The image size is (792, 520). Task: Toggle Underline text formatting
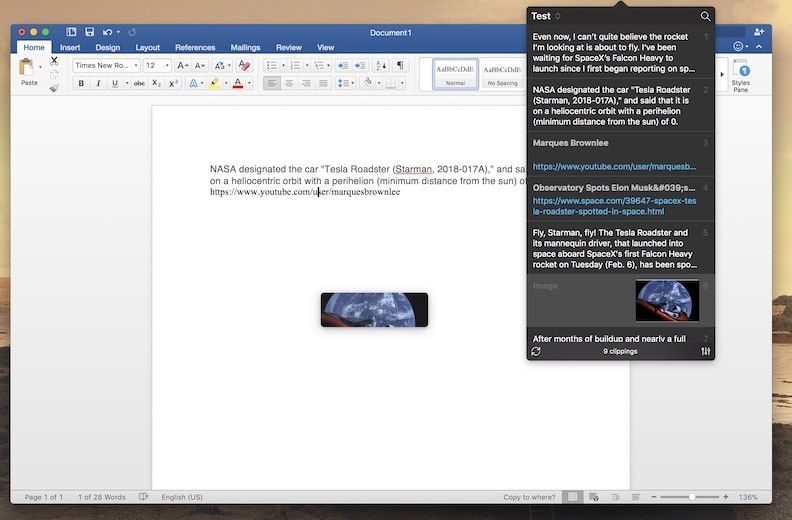coord(114,83)
